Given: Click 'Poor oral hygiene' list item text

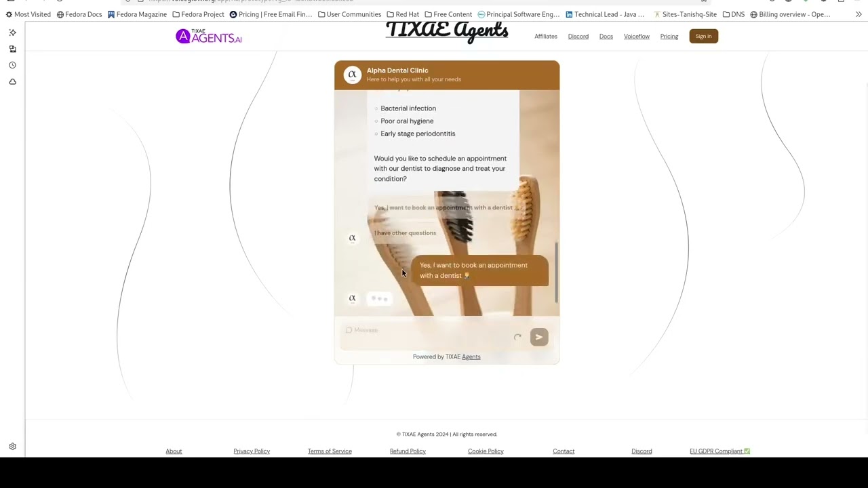Looking at the screenshot, I should (407, 121).
